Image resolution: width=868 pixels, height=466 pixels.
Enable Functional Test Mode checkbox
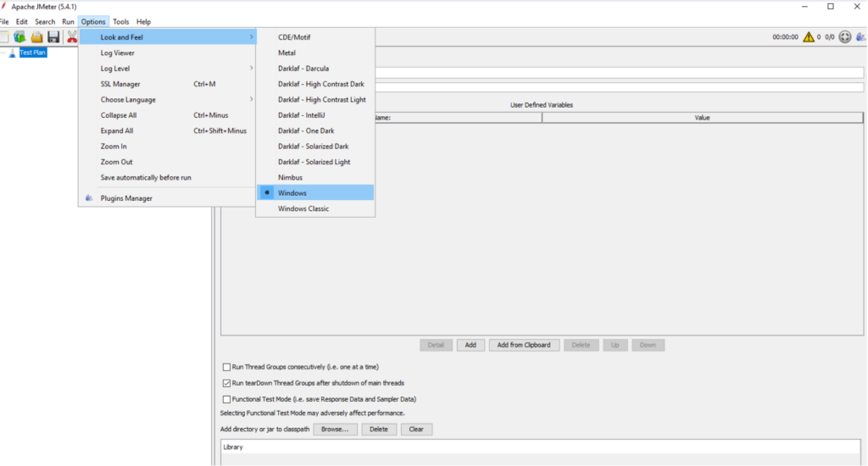pyautogui.click(x=226, y=399)
